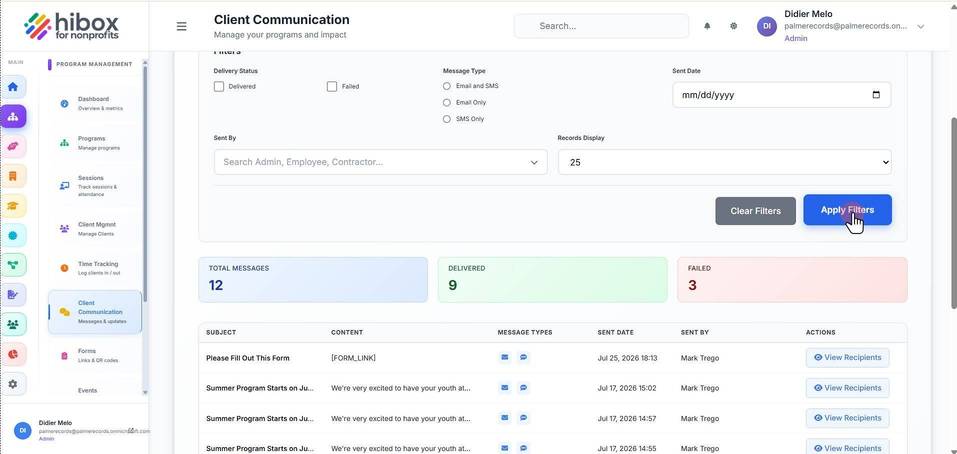Open the purple form-signing rail icon
957x454 pixels.
point(13,295)
